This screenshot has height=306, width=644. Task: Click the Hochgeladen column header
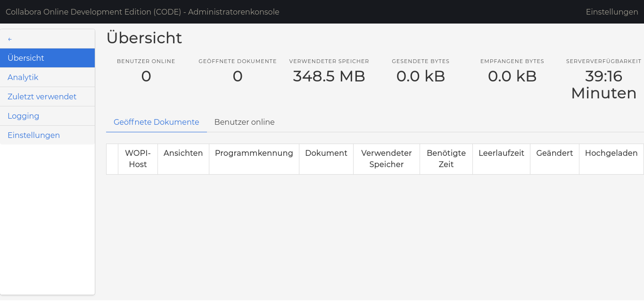[x=611, y=153]
